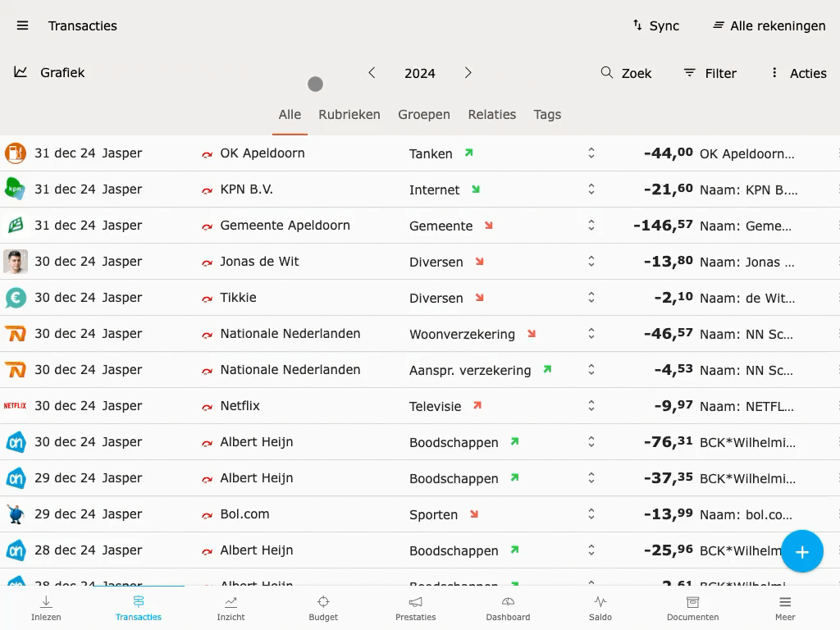Click the -146,57 amount
The height and width of the screenshot is (630, 840).
click(663, 226)
